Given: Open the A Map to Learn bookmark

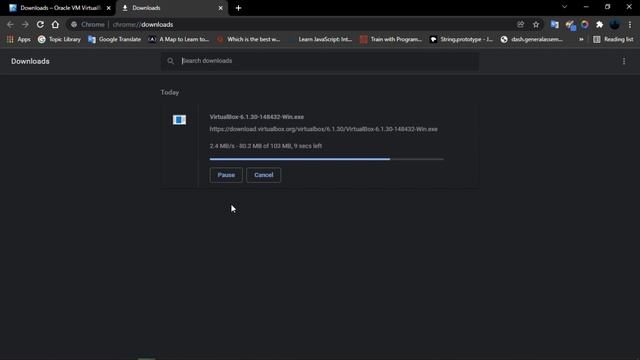Looking at the screenshot, I should click(179, 39).
